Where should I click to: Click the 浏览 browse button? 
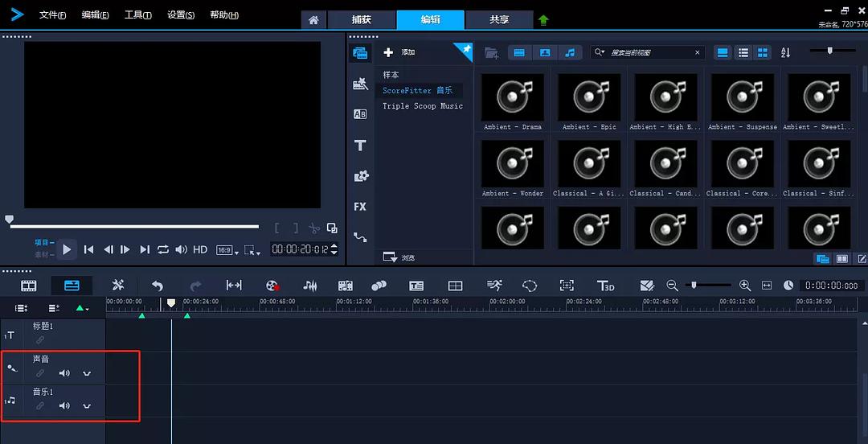(x=399, y=257)
